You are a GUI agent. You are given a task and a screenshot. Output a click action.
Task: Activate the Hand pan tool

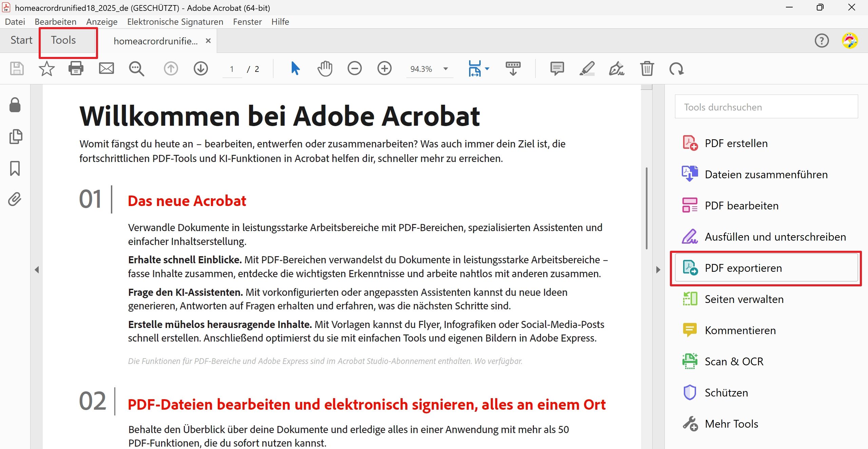click(325, 68)
